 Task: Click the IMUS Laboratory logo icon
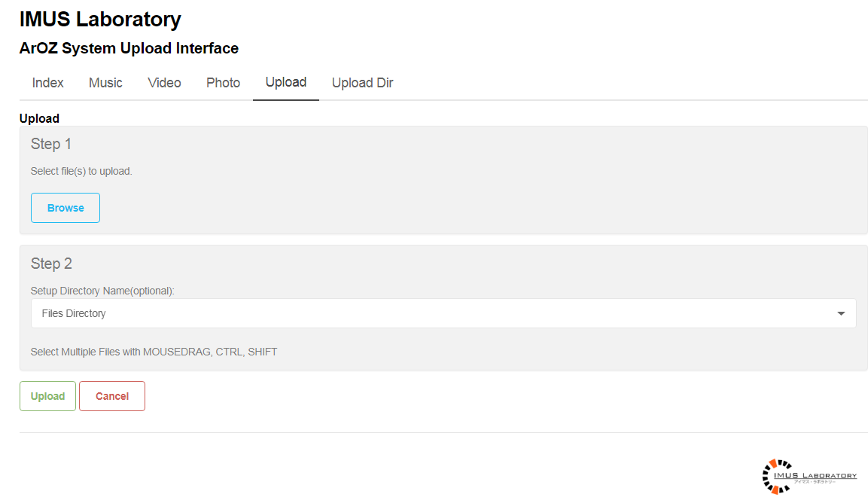(778, 476)
